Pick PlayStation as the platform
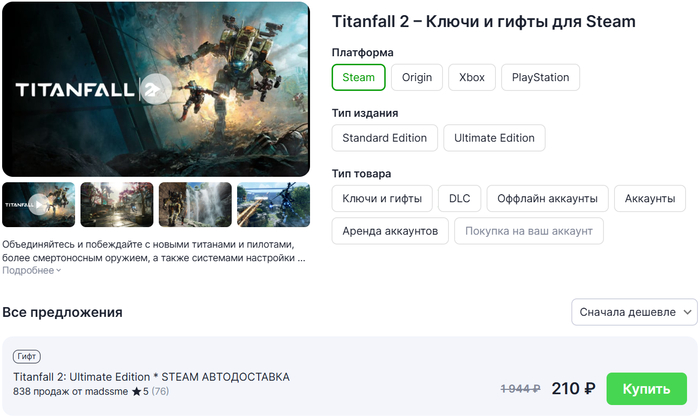This screenshot has height=418, width=700. pos(540,77)
